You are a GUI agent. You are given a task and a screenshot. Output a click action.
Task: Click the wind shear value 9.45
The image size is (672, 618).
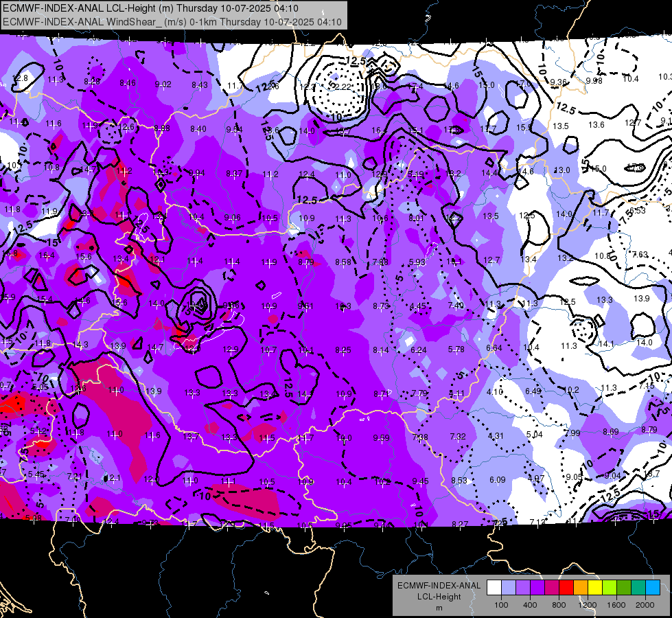click(420, 481)
